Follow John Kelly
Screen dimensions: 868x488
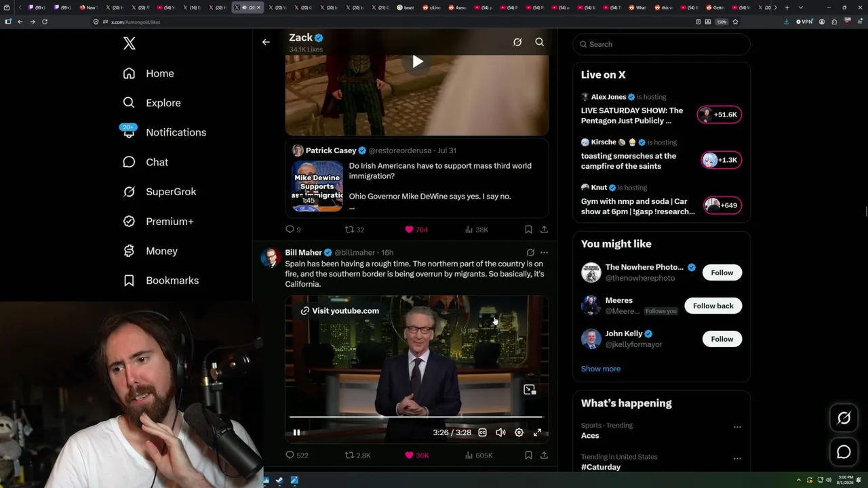[x=722, y=339]
